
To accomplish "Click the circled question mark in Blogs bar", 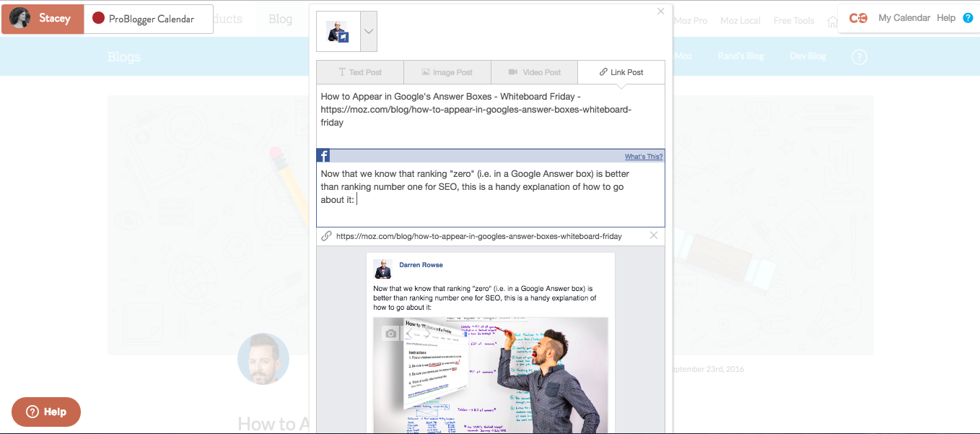I will 859,56.
